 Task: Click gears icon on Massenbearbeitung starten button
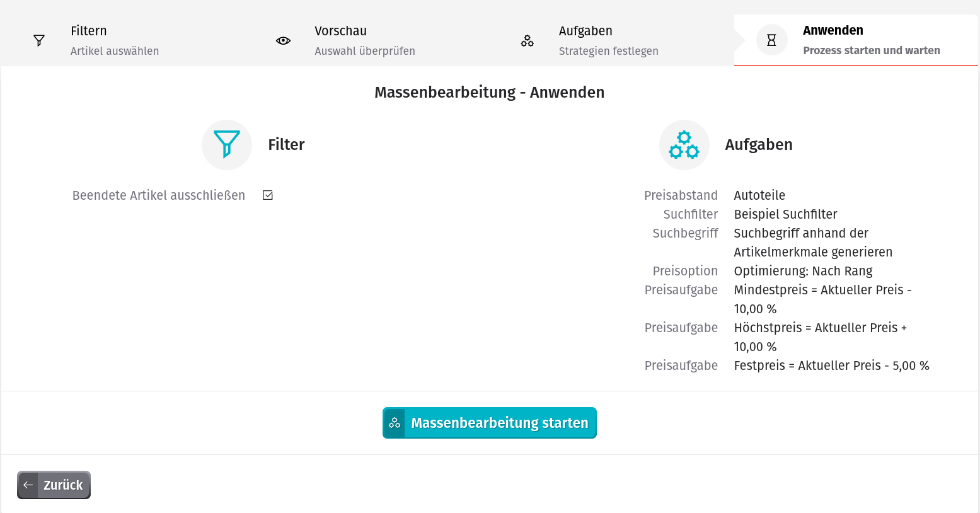click(395, 423)
